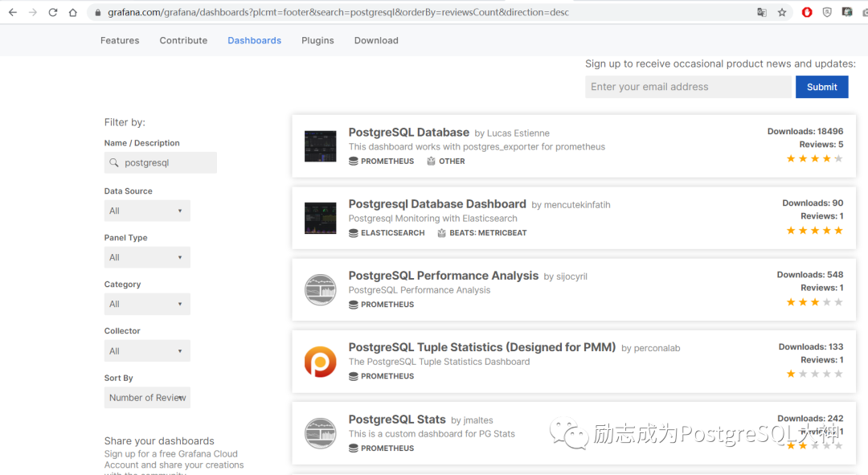Open the Sort By Number of Reviews dropdown
868x475 pixels.
click(147, 398)
